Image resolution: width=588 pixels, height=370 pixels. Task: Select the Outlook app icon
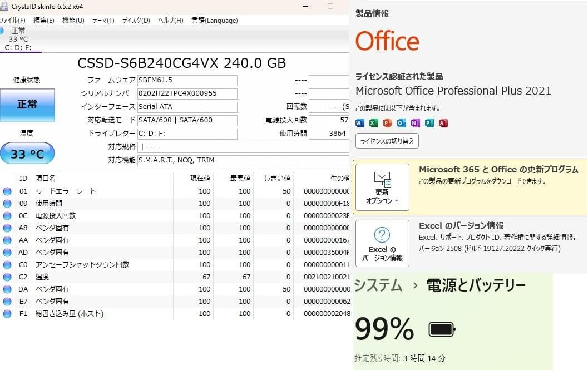(401, 123)
